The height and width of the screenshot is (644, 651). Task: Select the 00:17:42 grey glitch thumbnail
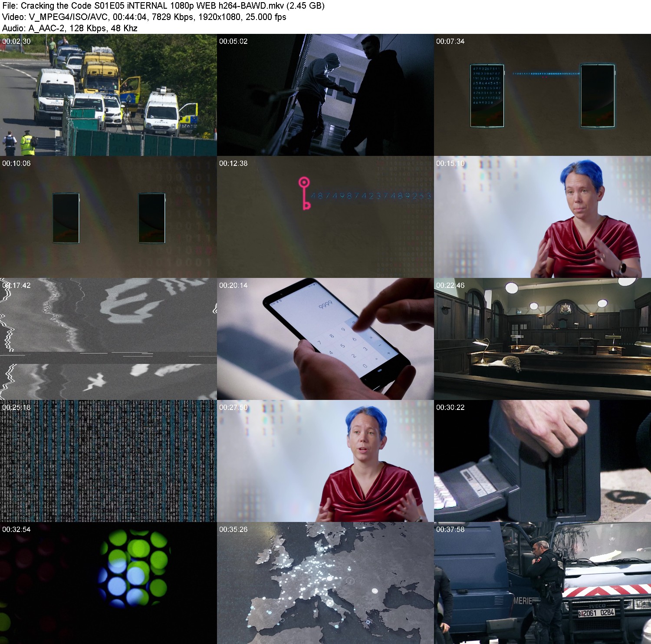pyautogui.click(x=108, y=339)
